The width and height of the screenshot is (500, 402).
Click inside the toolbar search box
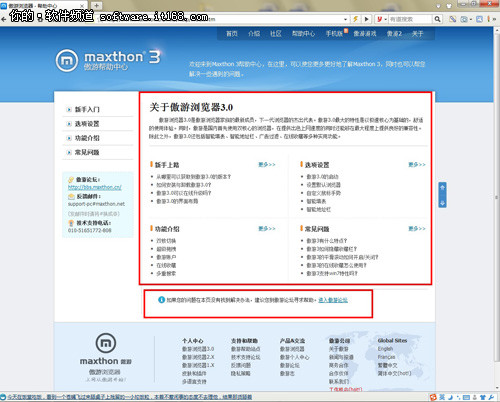click(411, 19)
